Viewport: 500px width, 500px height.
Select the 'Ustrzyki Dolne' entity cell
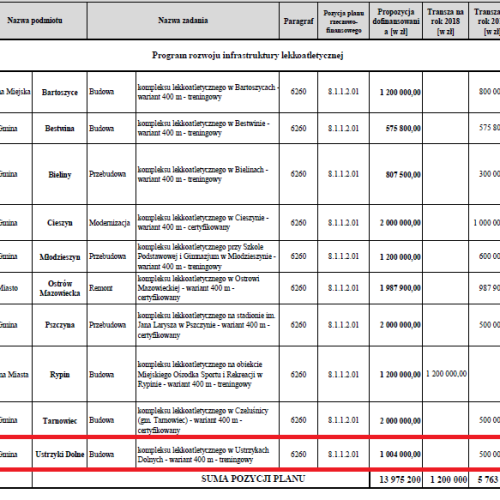pos(60,454)
